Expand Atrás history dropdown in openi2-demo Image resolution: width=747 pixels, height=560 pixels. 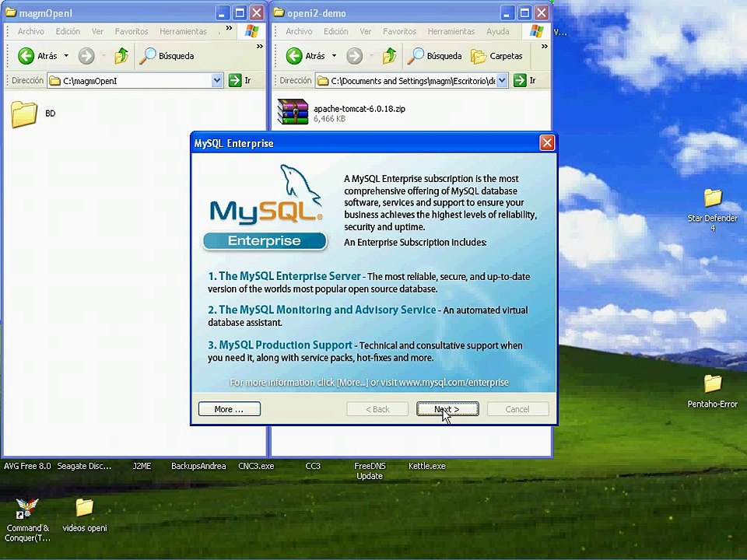[x=334, y=56]
